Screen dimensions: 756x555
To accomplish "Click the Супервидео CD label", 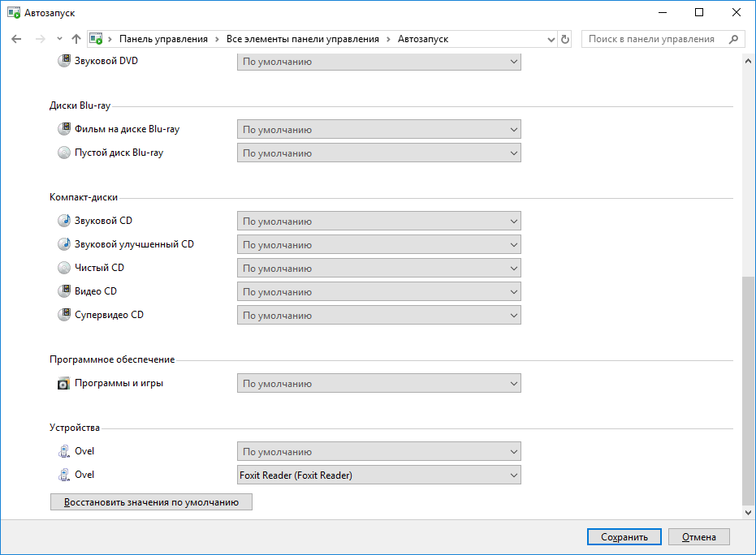I will [x=109, y=315].
